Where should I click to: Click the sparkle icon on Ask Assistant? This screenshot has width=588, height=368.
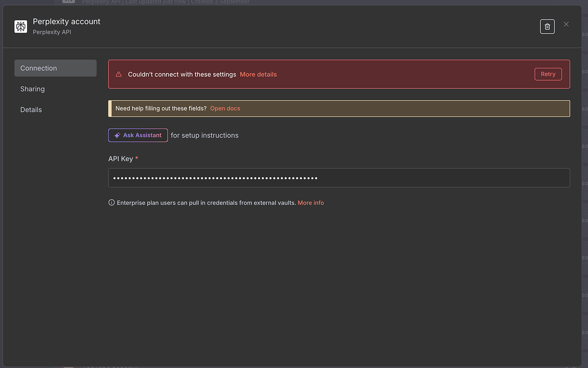point(118,135)
